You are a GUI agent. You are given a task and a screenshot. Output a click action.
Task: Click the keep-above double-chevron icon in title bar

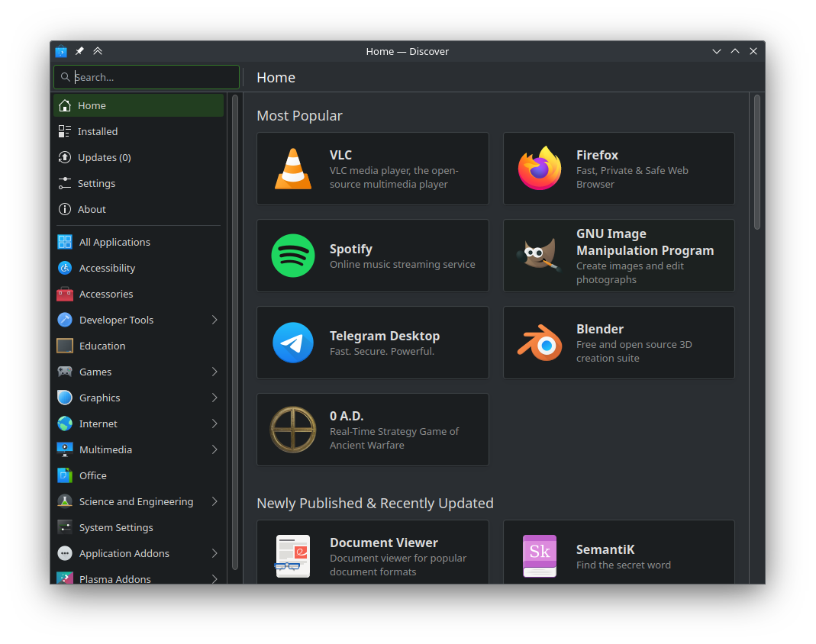pos(98,51)
